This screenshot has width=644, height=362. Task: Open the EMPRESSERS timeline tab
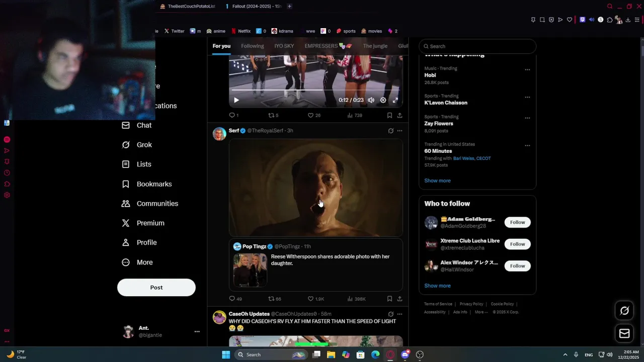pos(328,46)
